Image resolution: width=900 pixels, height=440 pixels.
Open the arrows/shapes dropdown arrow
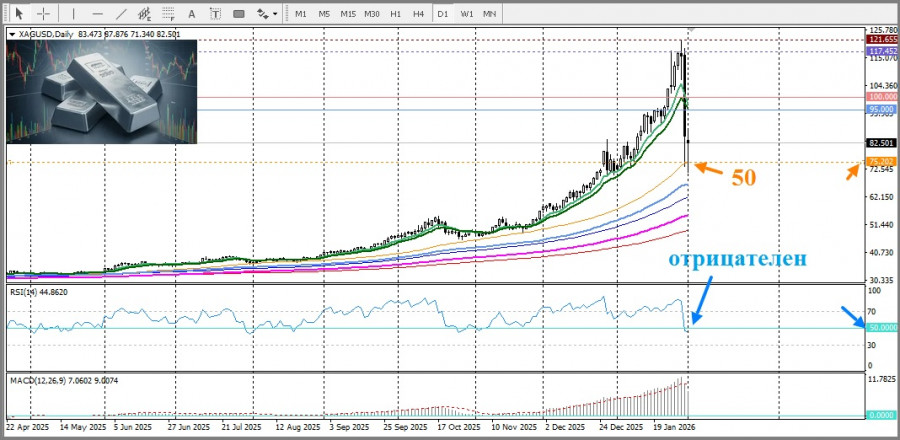point(275,14)
